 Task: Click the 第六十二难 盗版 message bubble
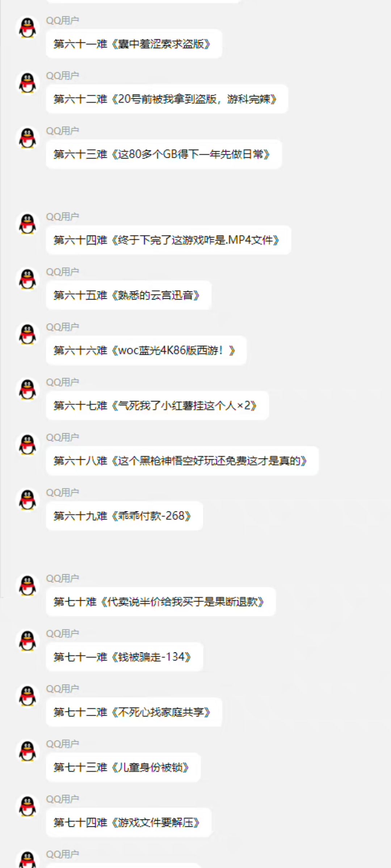(x=167, y=99)
